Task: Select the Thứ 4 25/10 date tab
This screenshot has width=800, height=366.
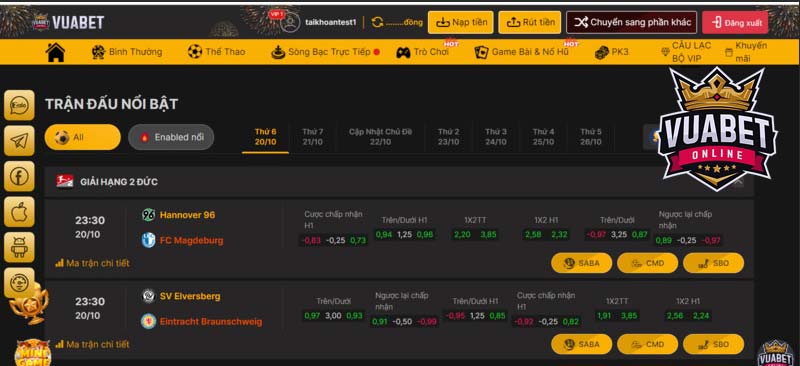Action: tap(543, 137)
